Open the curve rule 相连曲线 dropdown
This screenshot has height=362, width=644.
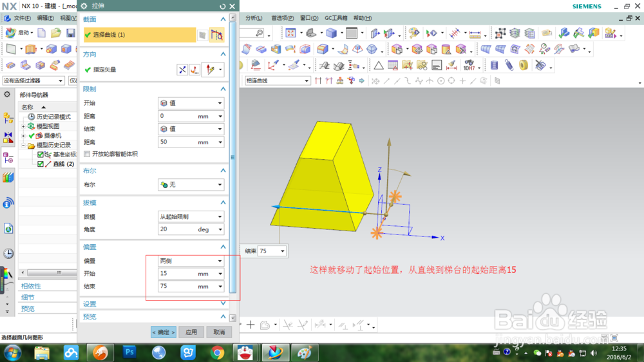tap(277, 81)
